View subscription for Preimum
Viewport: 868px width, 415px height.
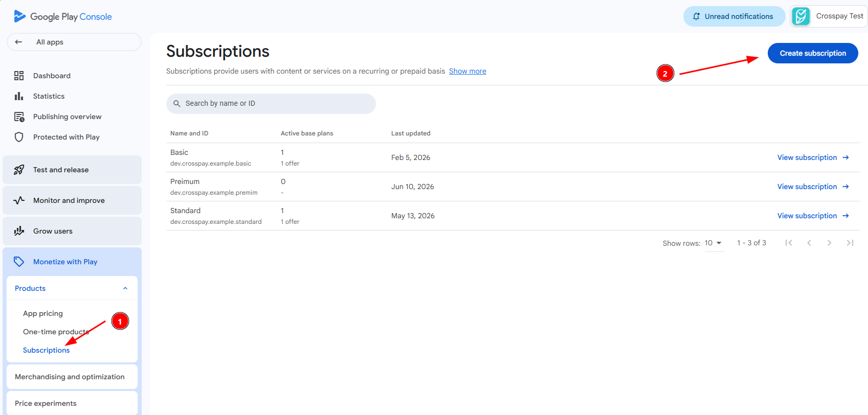point(813,187)
